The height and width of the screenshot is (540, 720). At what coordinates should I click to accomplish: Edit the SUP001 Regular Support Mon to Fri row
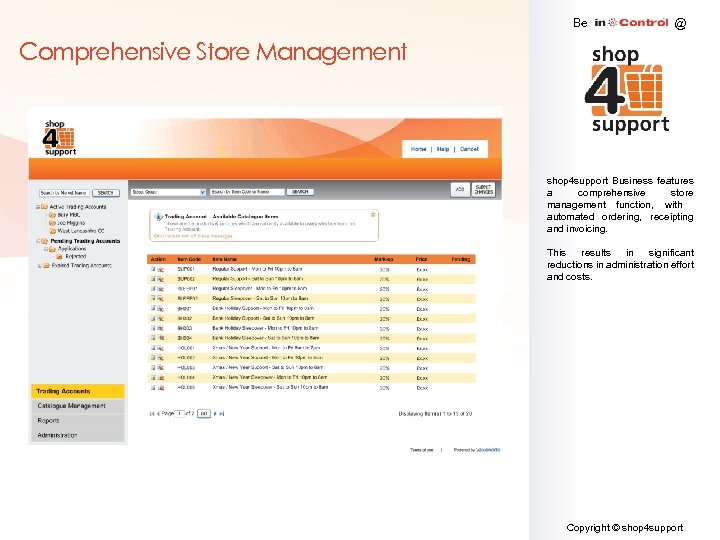153,269
